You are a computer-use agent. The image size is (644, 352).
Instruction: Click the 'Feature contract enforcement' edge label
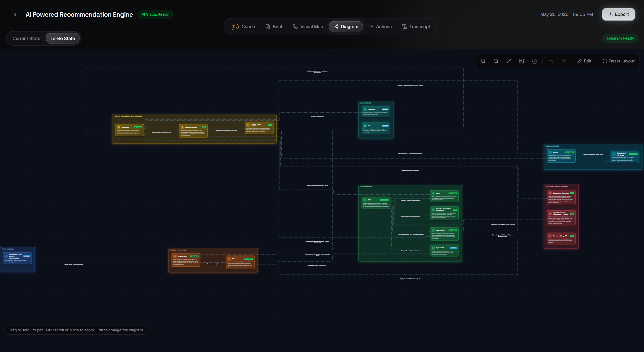tap(410, 170)
